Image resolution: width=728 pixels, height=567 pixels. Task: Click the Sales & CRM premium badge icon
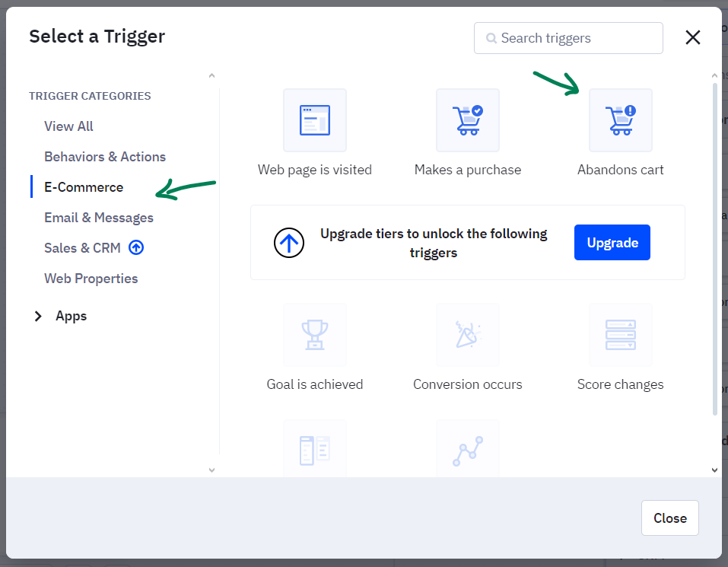[136, 247]
